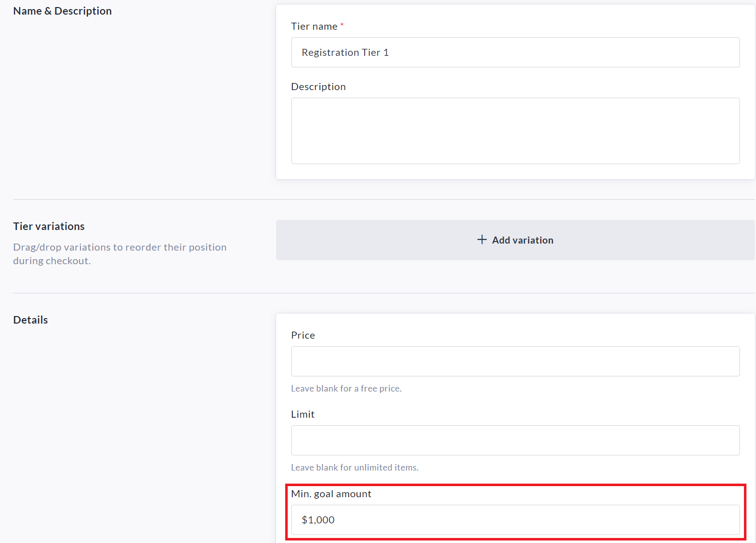Click into the Limit input field
Image resolution: width=756 pixels, height=543 pixels.
point(515,440)
